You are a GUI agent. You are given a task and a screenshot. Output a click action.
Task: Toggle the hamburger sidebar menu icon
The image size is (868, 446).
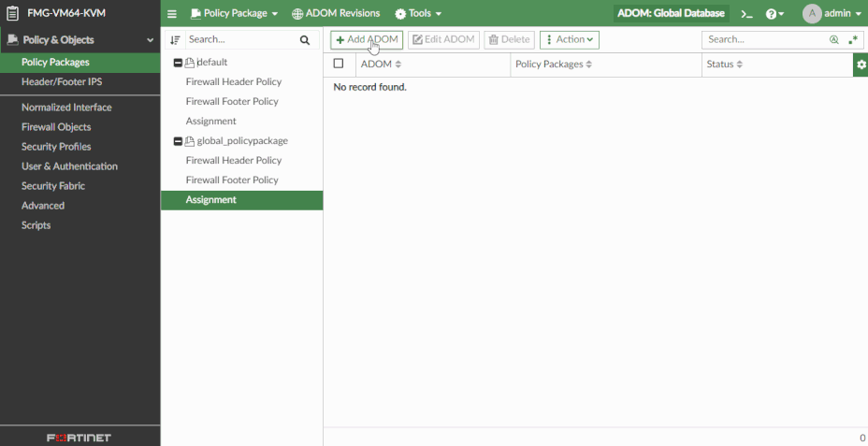pos(172,14)
